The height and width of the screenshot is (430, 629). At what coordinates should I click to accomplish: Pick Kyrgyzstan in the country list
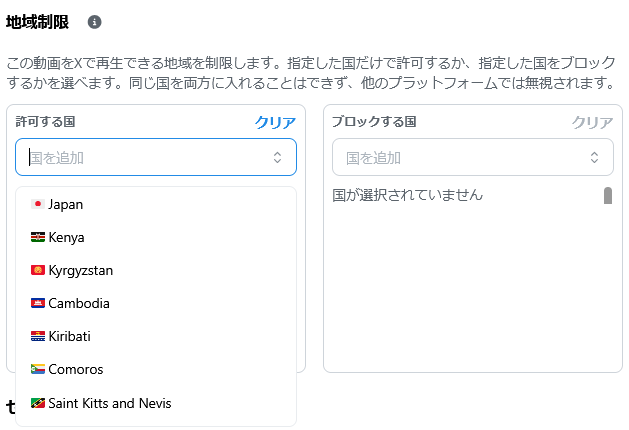coord(156,270)
